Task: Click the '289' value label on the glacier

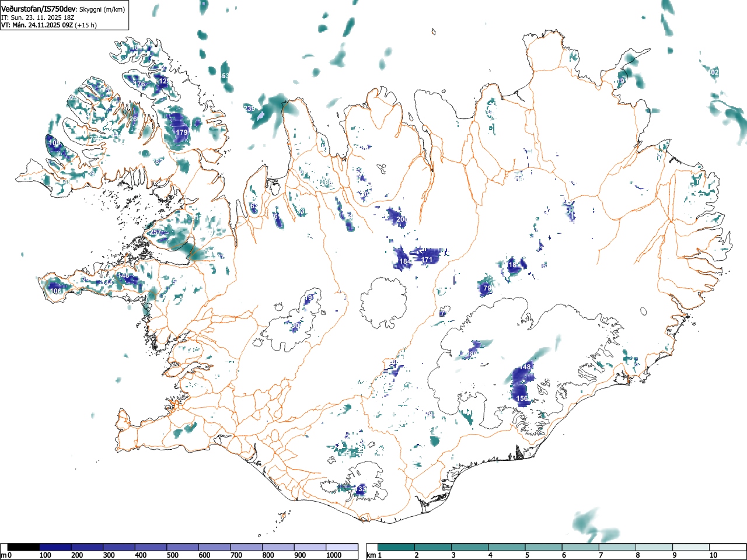Action: (472, 353)
